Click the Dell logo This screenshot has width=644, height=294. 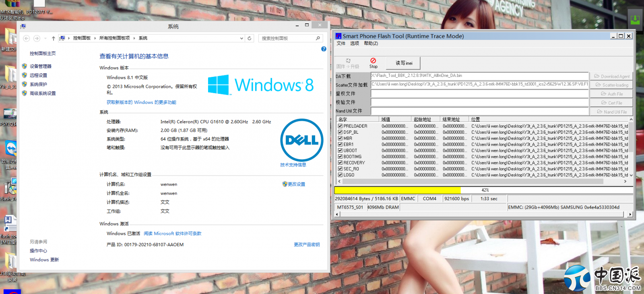click(x=302, y=140)
